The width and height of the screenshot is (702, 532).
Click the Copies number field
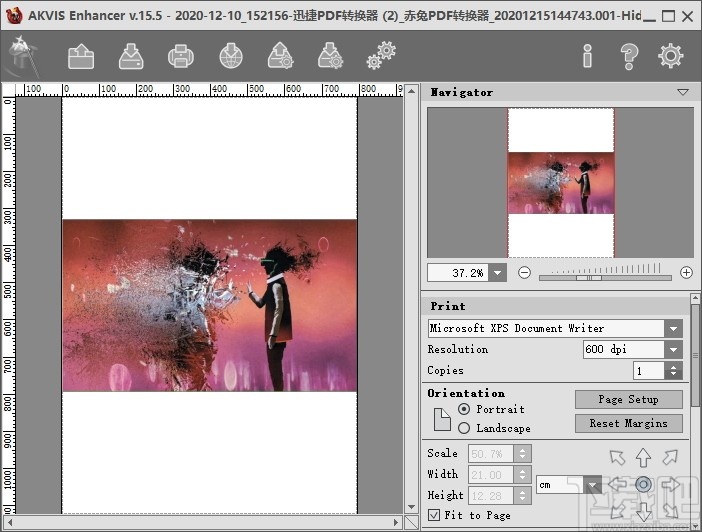648,370
